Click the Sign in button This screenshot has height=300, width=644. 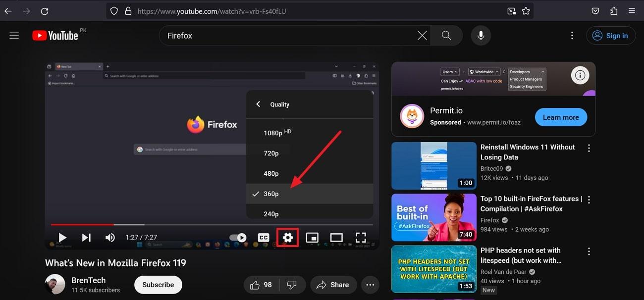pyautogui.click(x=611, y=36)
